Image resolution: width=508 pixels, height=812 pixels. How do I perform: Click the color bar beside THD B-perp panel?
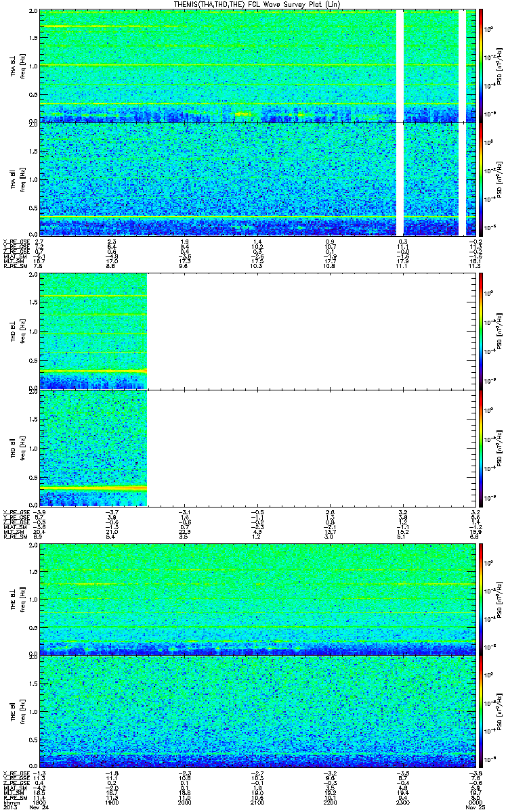point(481,330)
